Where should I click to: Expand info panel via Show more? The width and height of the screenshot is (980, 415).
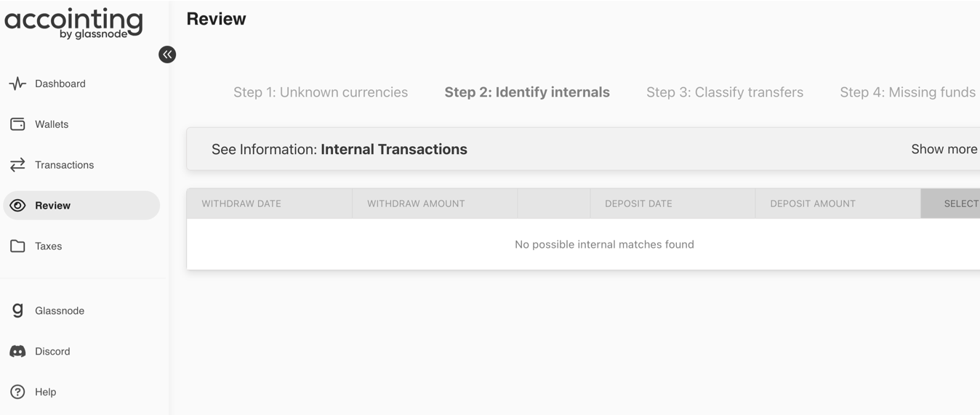click(x=944, y=149)
